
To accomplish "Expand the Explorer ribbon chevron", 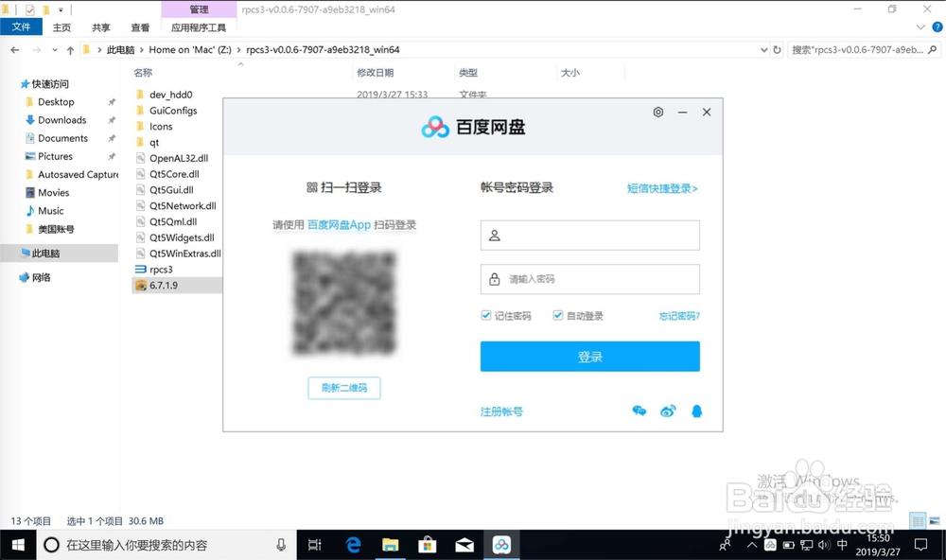I will (920, 27).
